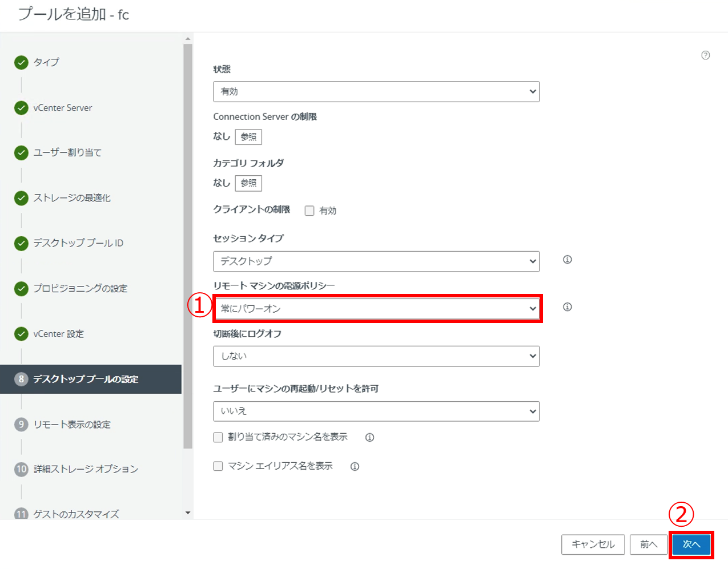Check マシン エイリアス名を表示 checkbox
The height and width of the screenshot is (569, 728).
218,466
